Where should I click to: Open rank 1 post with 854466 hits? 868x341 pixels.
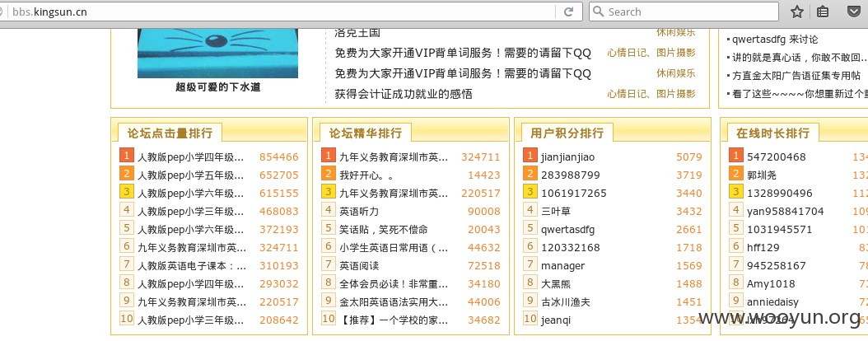click(191, 157)
